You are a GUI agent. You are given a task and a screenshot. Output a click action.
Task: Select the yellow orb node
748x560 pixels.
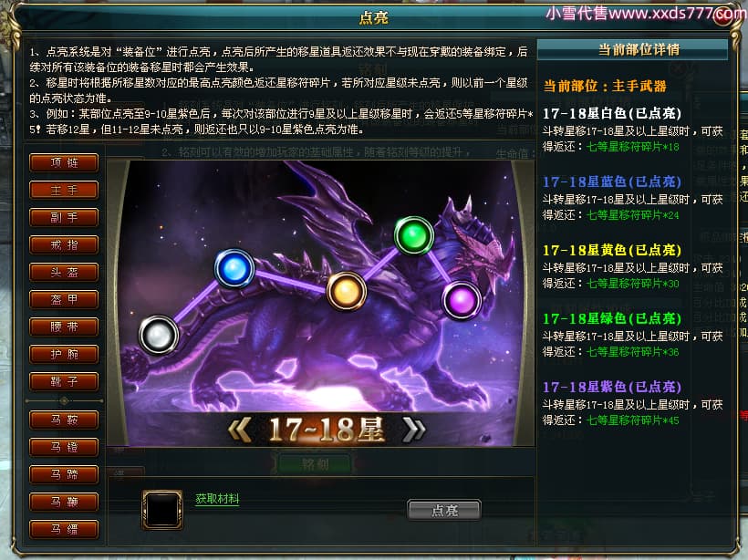(x=347, y=291)
